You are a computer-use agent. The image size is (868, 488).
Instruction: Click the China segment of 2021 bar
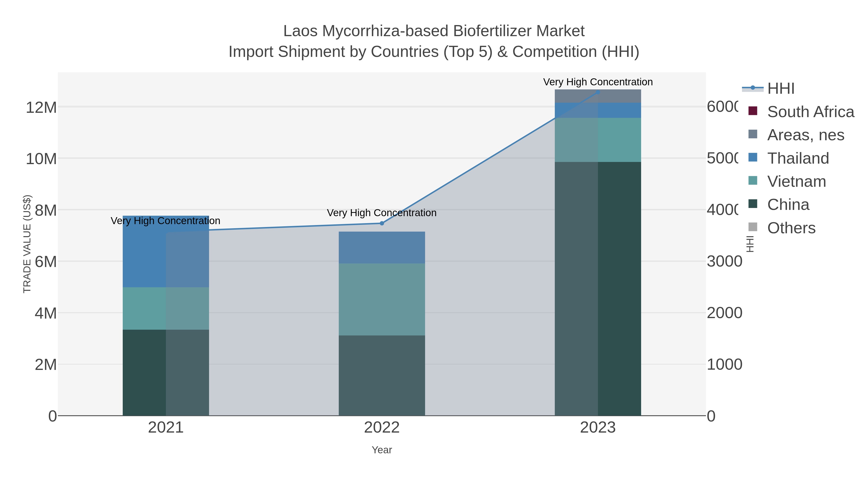[166, 373]
